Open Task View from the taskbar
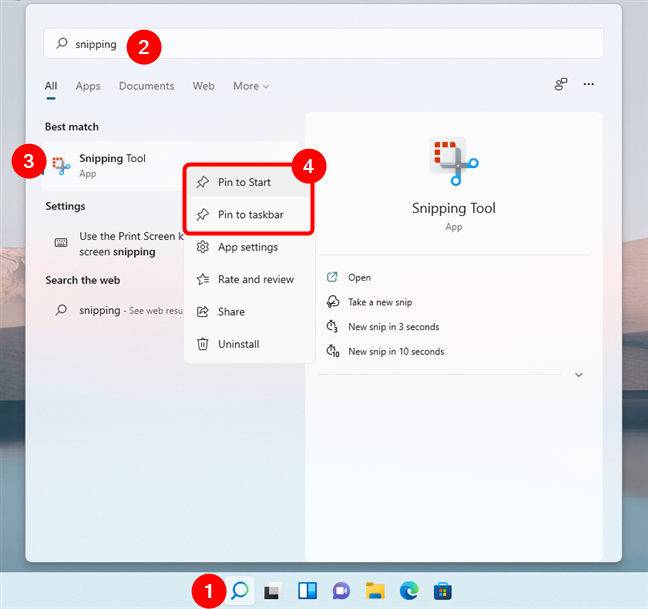The image size is (648, 609). tap(272, 592)
